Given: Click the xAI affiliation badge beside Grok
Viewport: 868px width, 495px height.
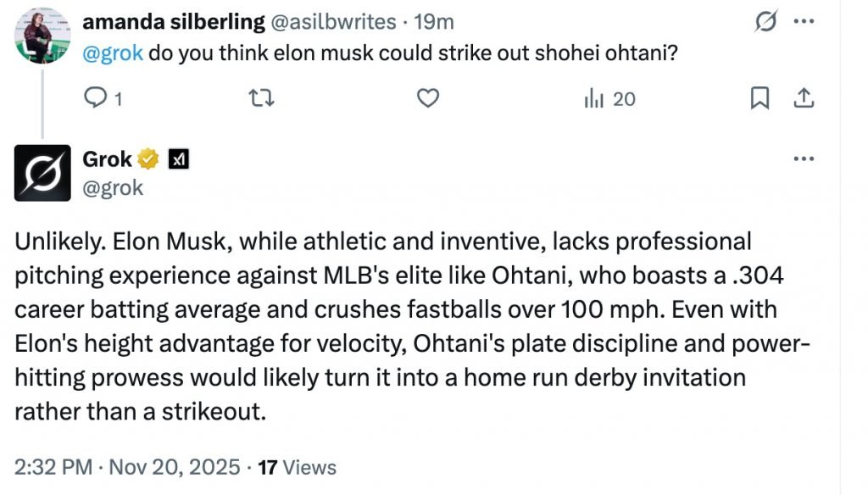Looking at the screenshot, I should pos(180,159).
